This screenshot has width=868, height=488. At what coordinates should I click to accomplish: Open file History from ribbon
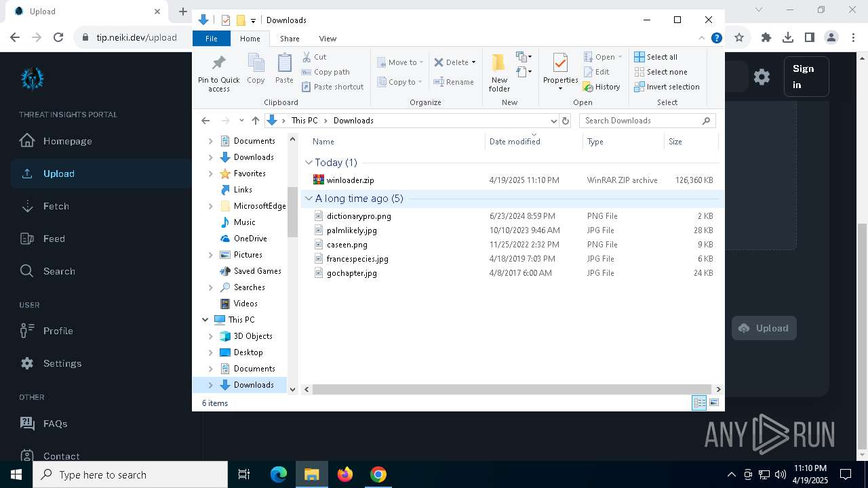click(601, 87)
